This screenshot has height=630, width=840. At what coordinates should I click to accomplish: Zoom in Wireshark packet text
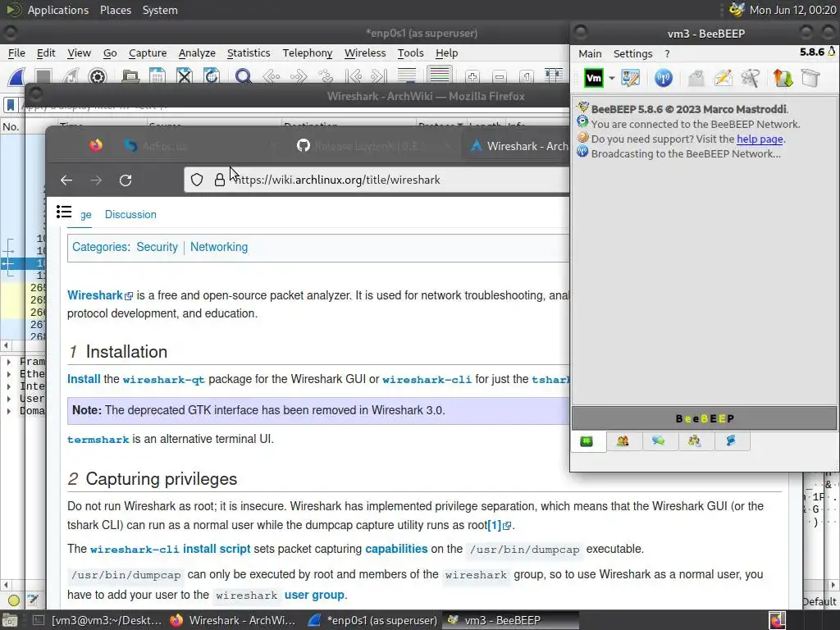pyautogui.click(x=472, y=76)
